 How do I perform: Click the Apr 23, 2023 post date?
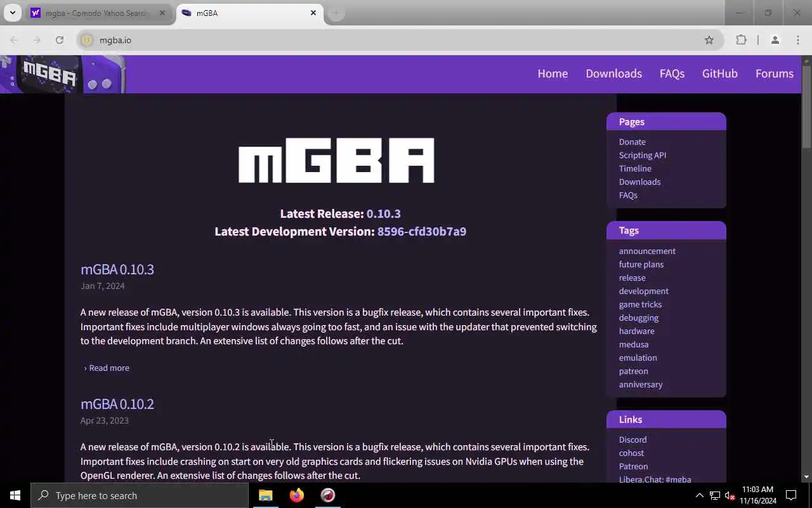[x=104, y=420]
